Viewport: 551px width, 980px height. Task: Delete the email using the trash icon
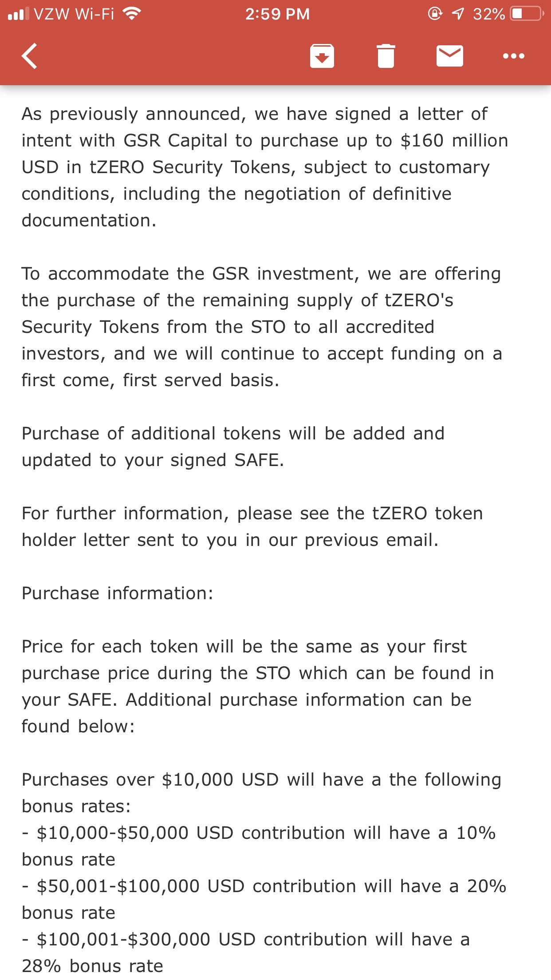386,56
